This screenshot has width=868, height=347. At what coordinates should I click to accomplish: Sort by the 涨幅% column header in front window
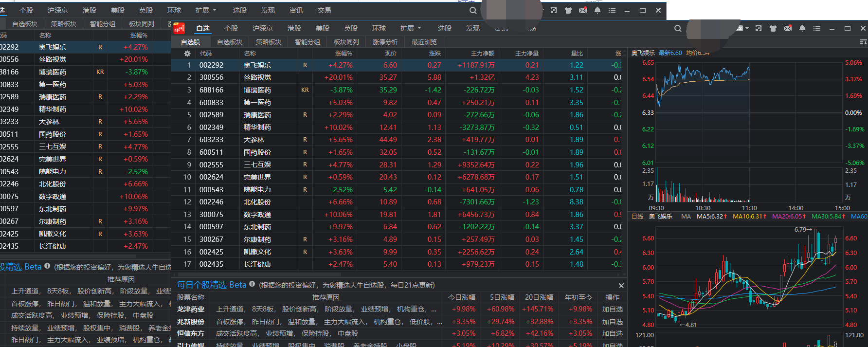[x=344, y=54]
